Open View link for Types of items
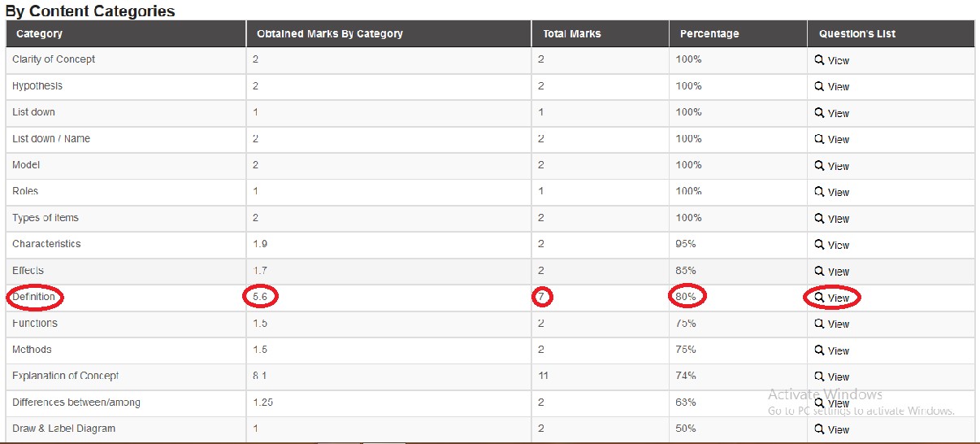Image resolution: width=980 pixels, height=444 pixels. pyautogui.click(x=838, y=219)
